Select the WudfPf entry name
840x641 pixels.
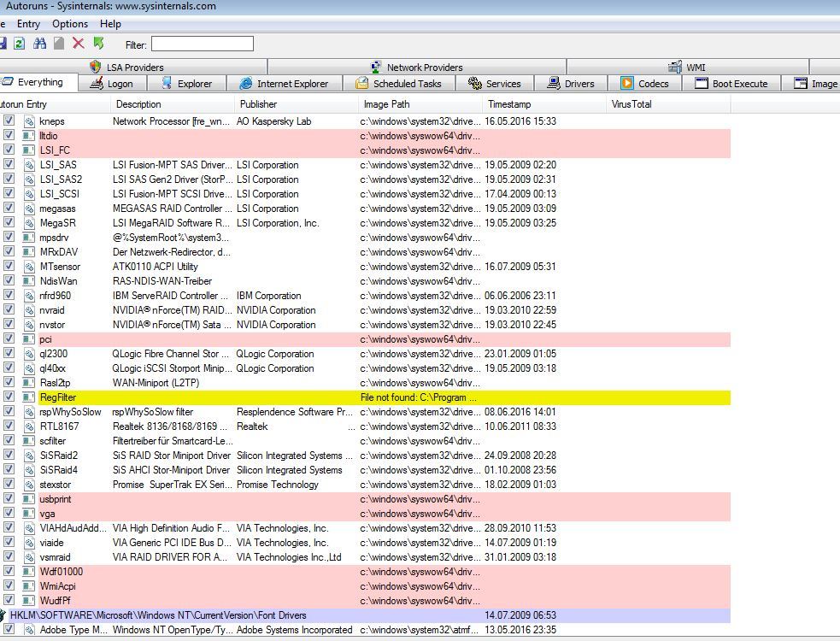coord(56,601)
